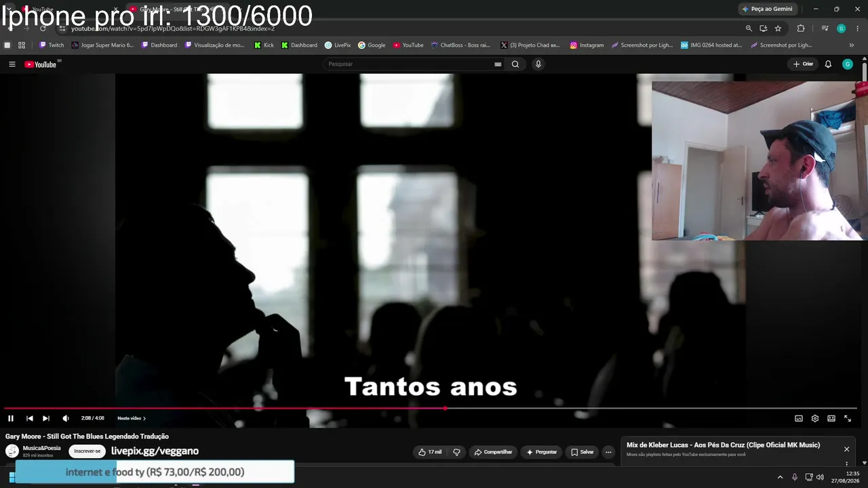Open the 'Google' bookmark
This screenshot has height=488, width=868.
coord(372,45)
